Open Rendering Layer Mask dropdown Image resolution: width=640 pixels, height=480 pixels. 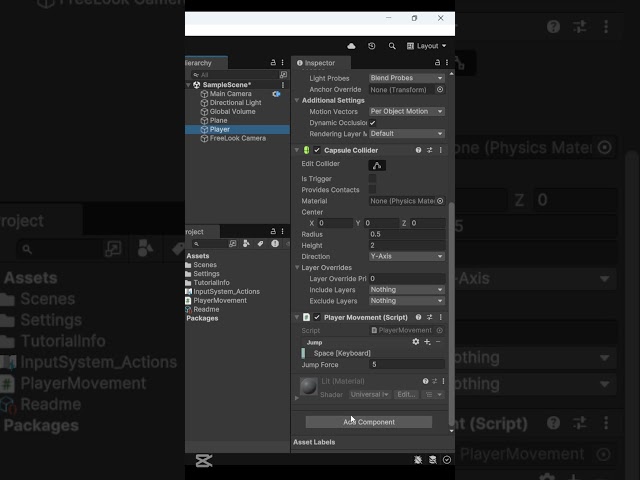click(407, 134)
